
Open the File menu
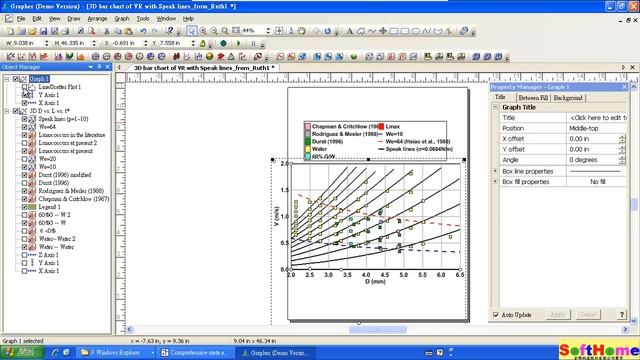tap(21, 19)
